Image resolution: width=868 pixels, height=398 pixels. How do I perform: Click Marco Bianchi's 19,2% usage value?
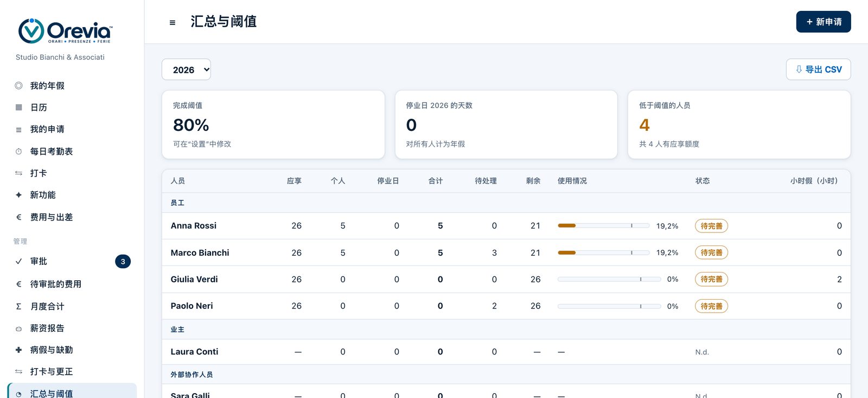pyautogui.click(x=667, y=252)
